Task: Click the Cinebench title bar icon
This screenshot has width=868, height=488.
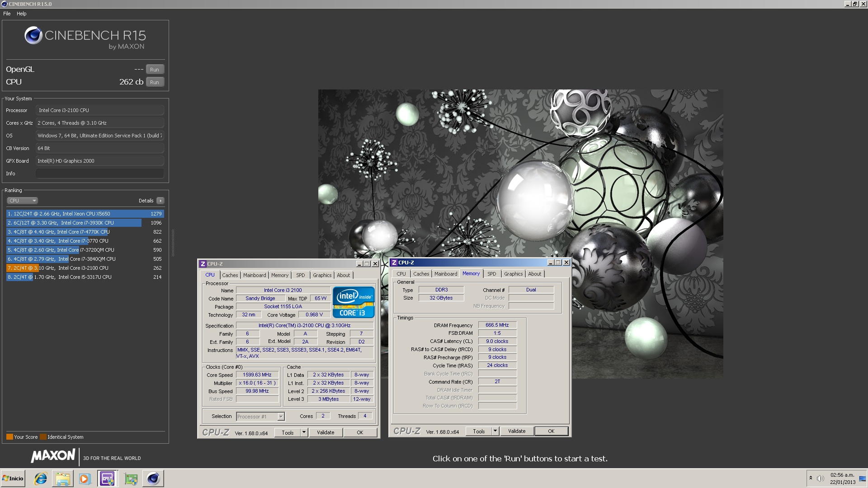Action: (4, 4)
